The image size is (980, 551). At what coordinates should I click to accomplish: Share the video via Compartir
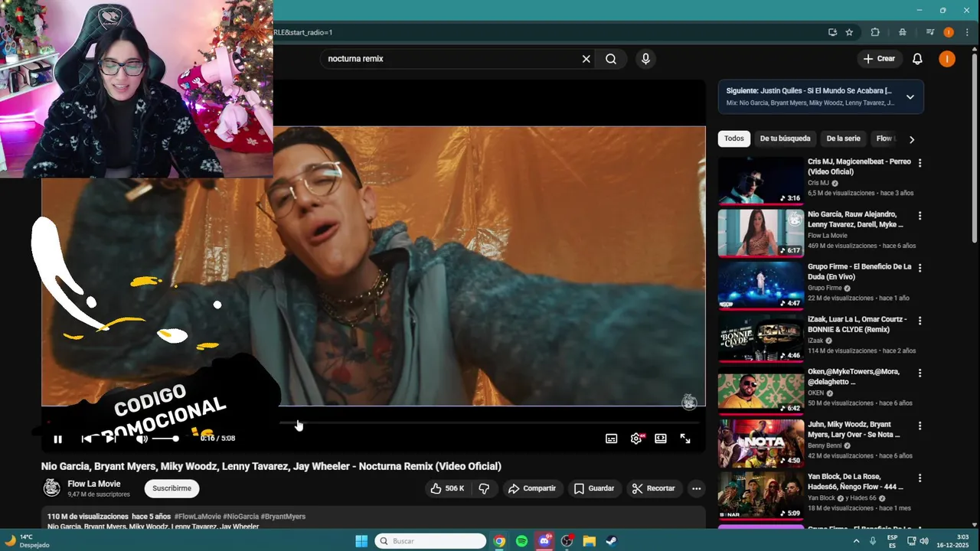[x=532, y=488]
